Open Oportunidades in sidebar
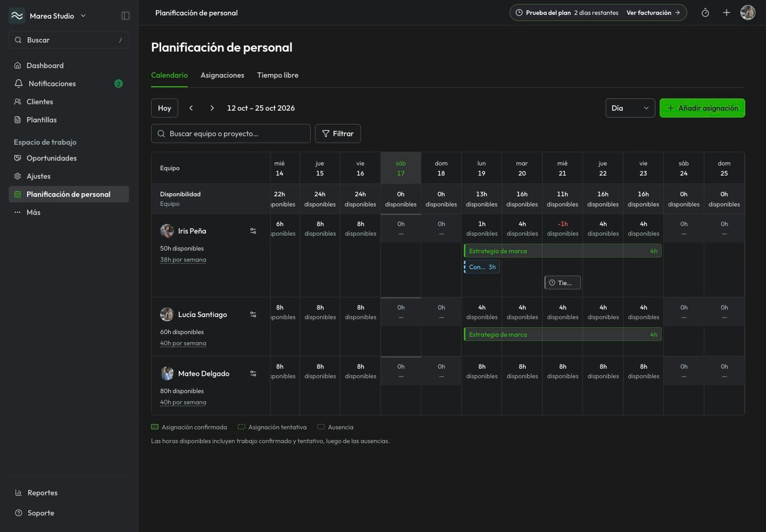Viewport: 766px width, 532px height. coord(69,158)
